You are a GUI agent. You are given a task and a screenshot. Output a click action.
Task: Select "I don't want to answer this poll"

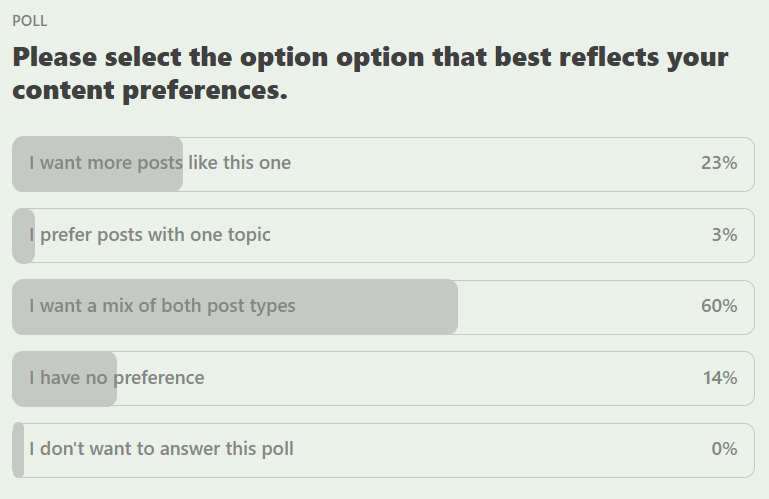[383, 450]
